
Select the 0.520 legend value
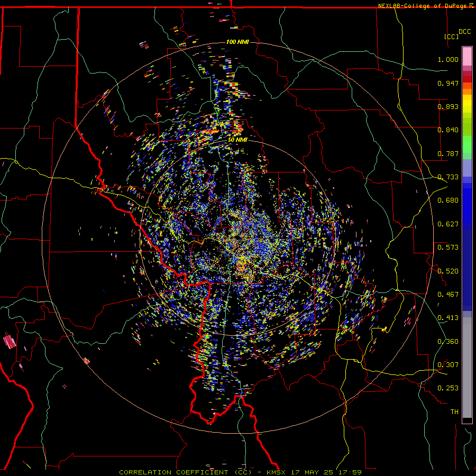(448, 271)
